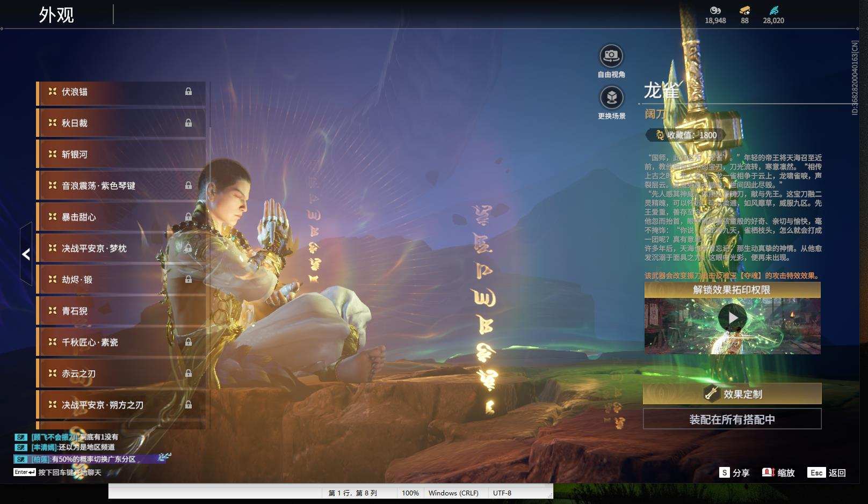The width and height of the screenshot is (868, 504).
Task: Click the channel icon before 丰清嫣's chat message
Action: click(21, 447)
